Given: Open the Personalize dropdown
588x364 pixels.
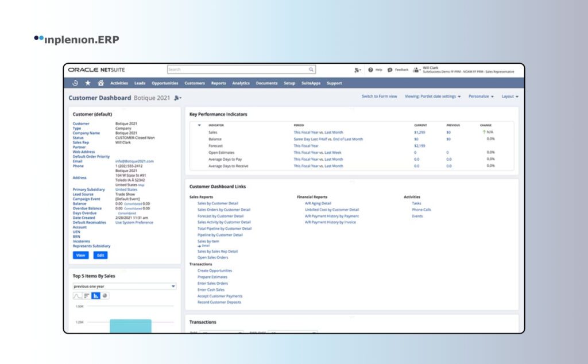Looking at the screenshot, I should [x=481, y=96].
